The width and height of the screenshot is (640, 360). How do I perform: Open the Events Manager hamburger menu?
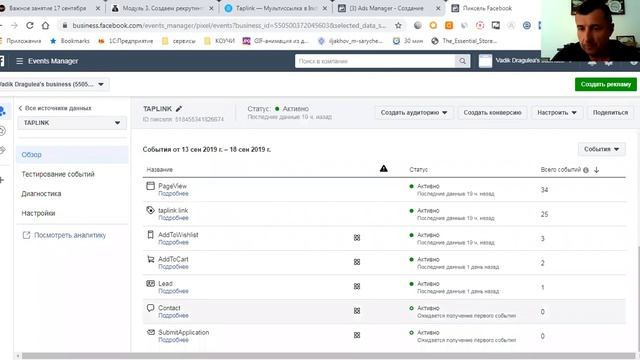click(x=19, y=61)
